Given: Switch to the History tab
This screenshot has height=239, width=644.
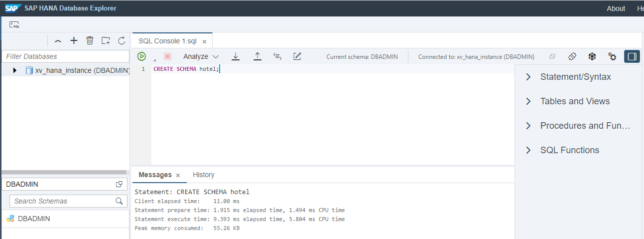Looking at the screenshot, I should click(x=204, y=175).
